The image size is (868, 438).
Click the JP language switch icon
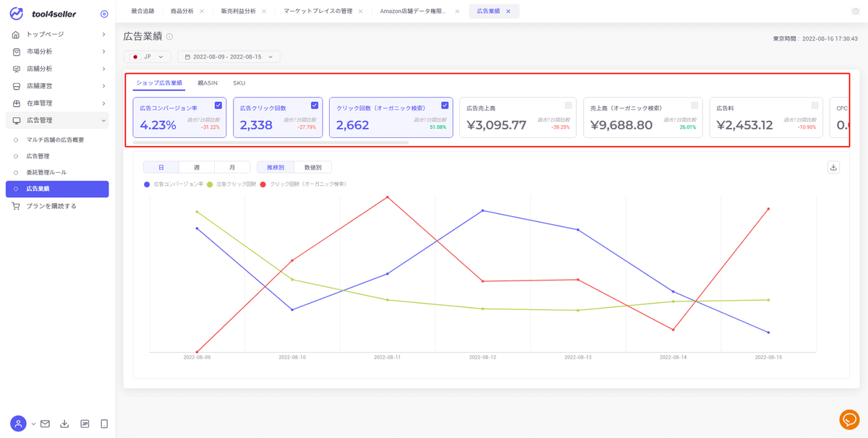pyautogui.click(x=85, y=424)
